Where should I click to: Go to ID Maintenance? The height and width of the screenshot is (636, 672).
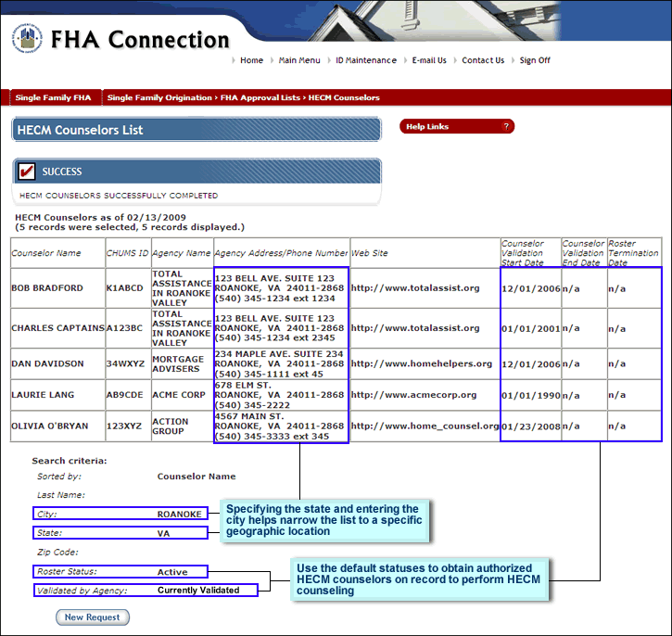[x=366, y=60]
